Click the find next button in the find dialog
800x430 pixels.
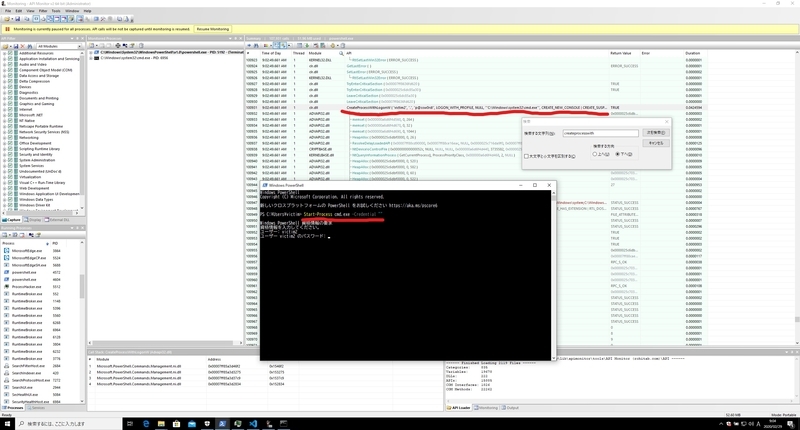(x=656, y=132)
